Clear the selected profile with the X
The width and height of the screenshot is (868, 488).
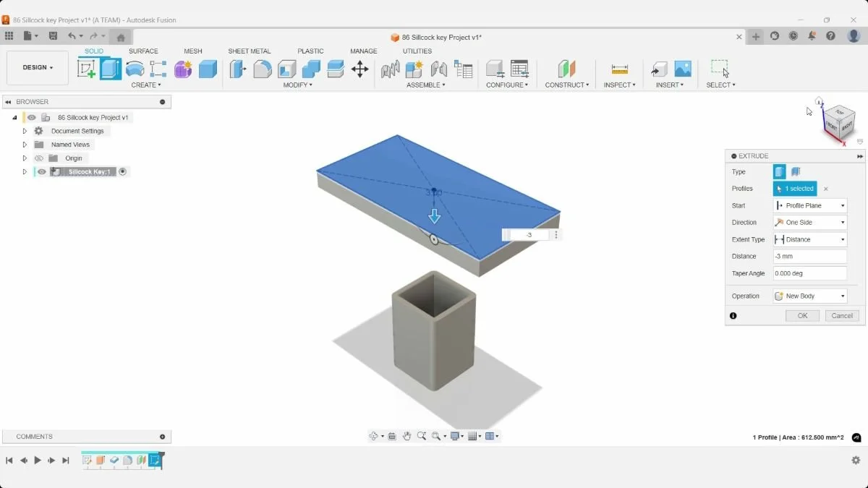[x=825, y=189]
